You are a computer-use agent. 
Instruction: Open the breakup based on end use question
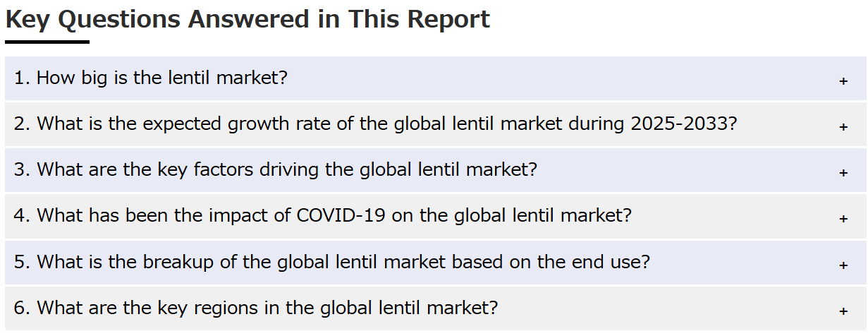331,262
